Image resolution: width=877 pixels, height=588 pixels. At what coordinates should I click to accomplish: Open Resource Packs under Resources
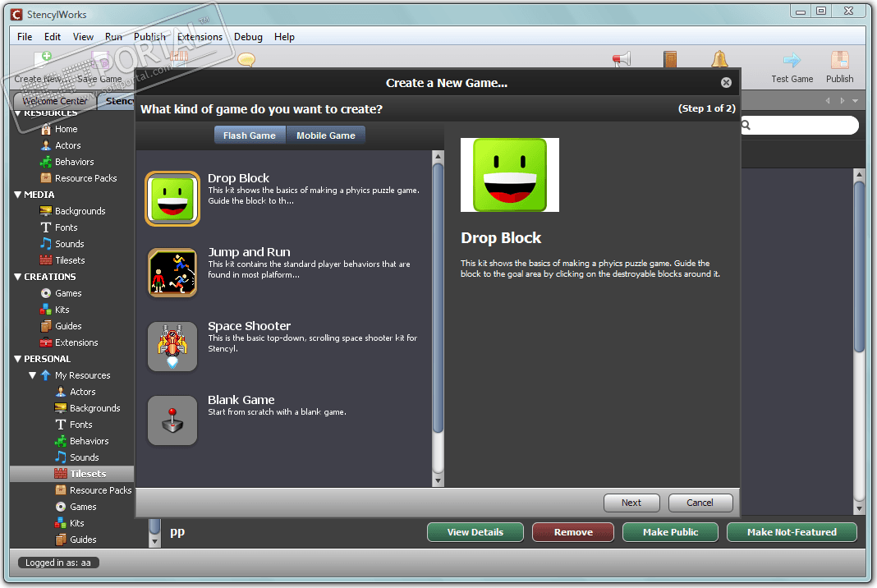85,178
